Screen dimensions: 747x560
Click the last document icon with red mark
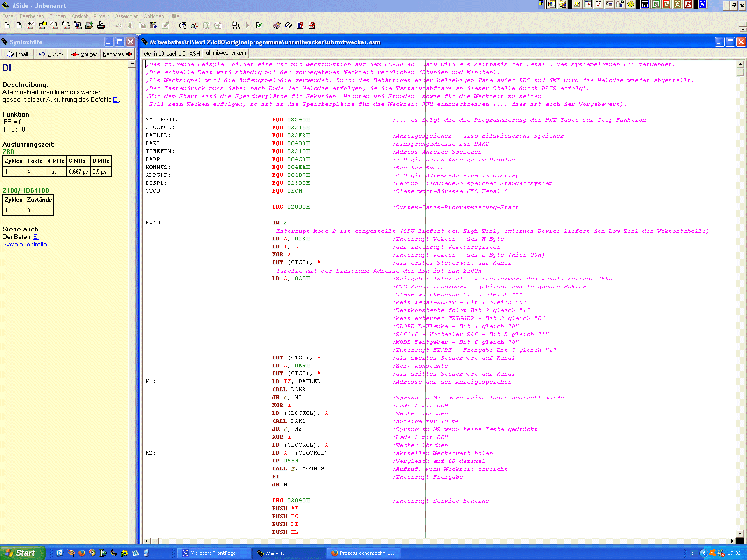coord(312,26)
